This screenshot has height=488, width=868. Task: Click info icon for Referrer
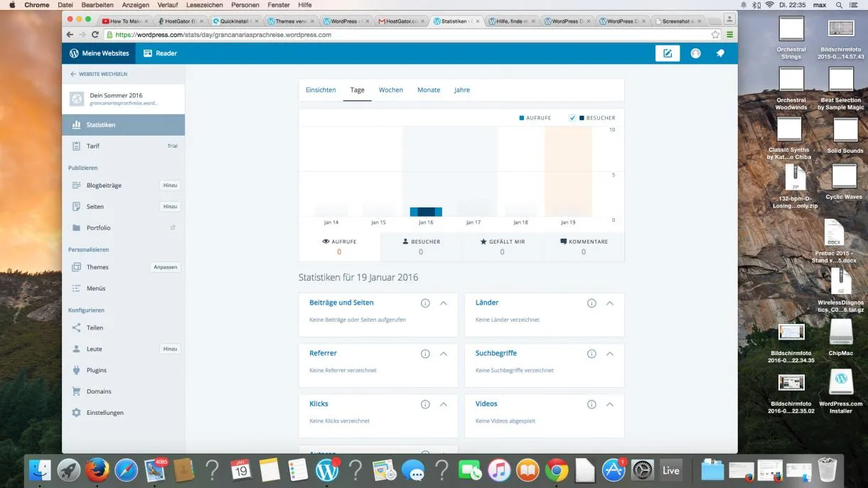click(425, 354)
